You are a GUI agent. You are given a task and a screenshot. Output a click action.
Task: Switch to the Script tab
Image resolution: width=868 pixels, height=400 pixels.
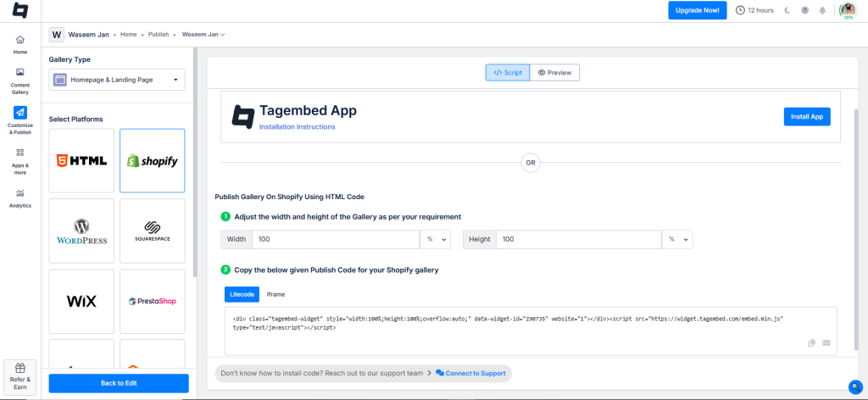point(508,73)
